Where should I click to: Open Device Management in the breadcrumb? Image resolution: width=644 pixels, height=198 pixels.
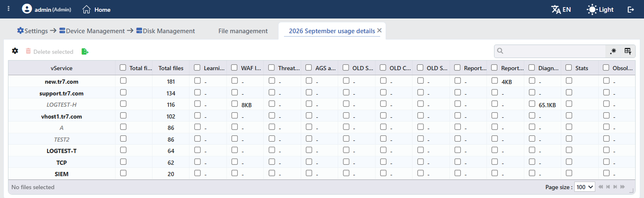point(92,31)
